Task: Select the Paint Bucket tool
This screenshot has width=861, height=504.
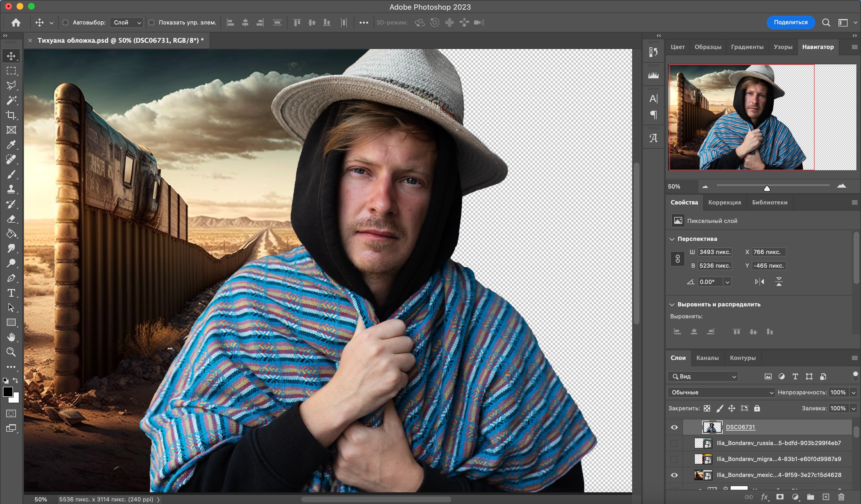Action: click(11, 234)
